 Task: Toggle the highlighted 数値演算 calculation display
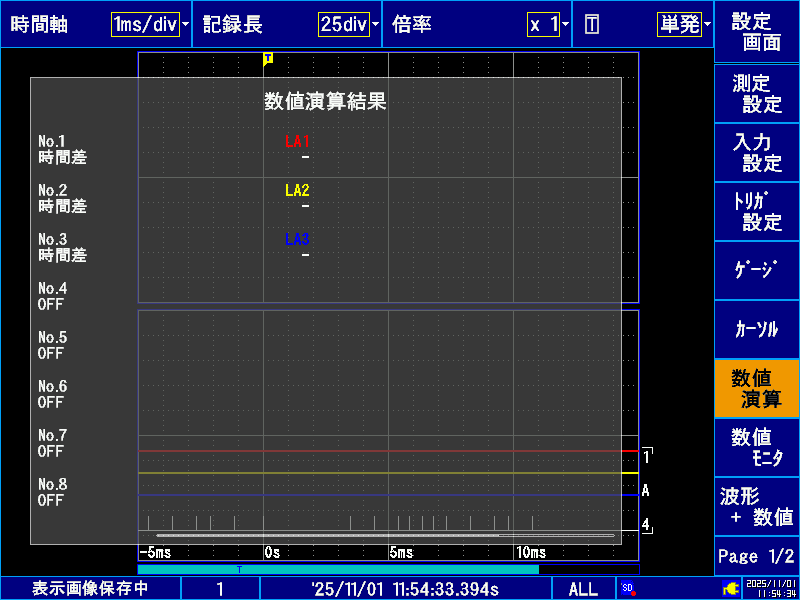(757, 388)
